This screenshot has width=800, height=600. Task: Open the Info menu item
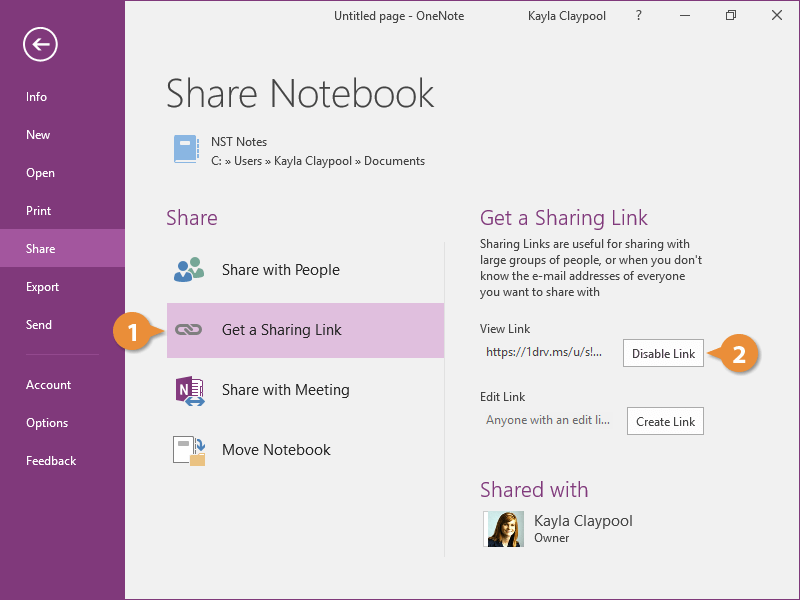(36, 97)
